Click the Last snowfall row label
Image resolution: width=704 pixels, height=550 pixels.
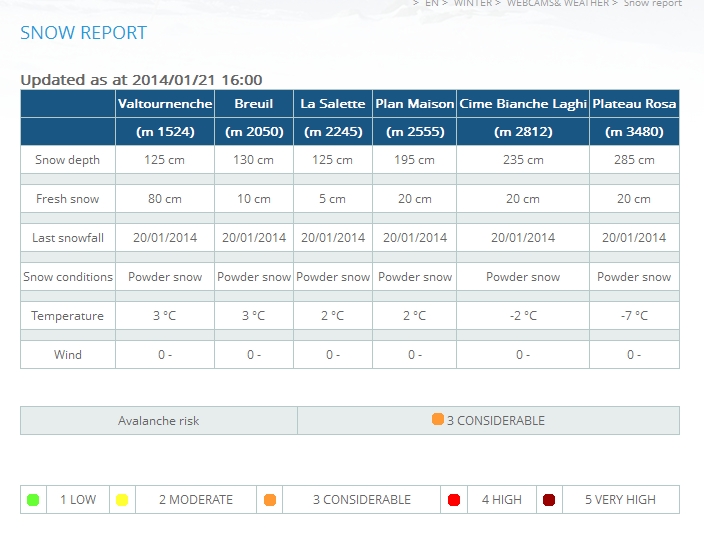(x=67, y=238)
